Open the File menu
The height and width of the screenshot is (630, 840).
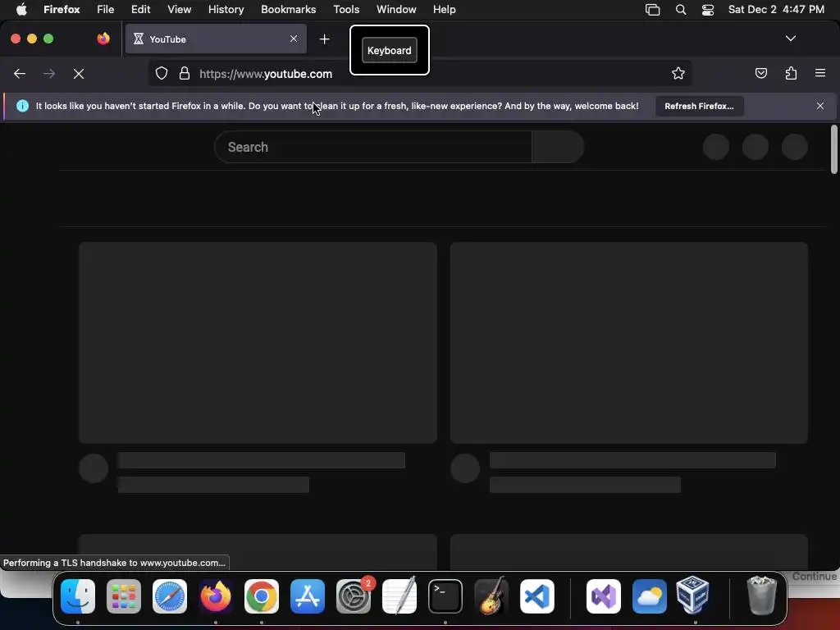point(106,10)
